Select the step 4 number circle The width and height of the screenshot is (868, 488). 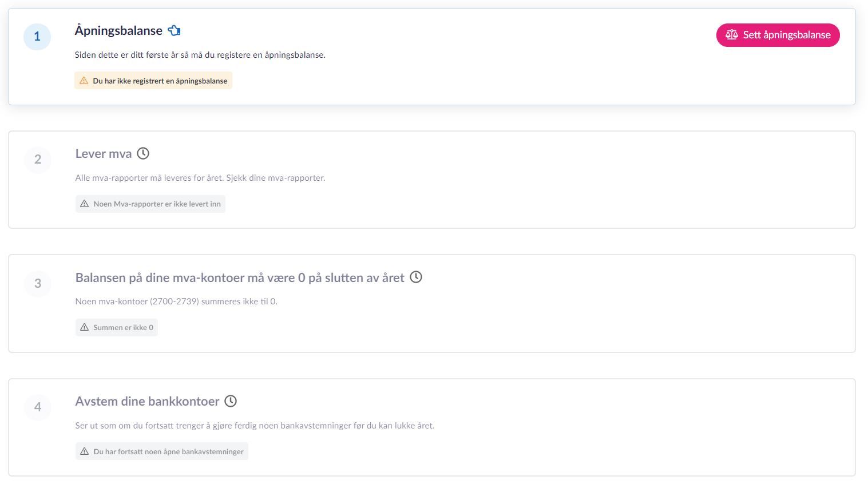[38, 407]
